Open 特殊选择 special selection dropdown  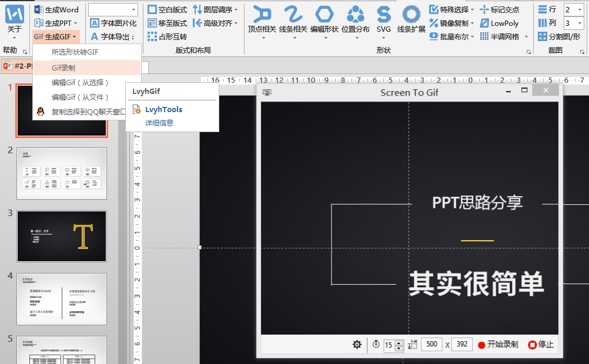coord(451,10)
